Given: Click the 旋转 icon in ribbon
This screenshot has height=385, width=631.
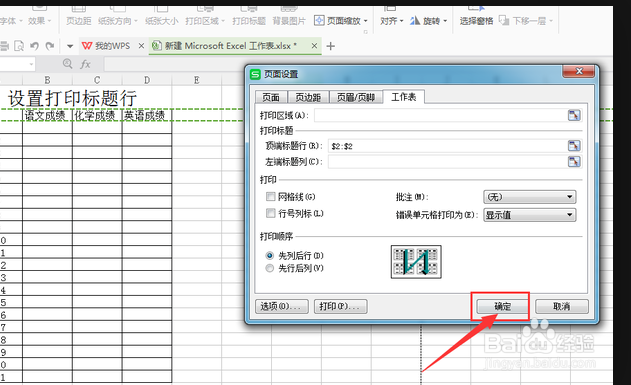Looking at the screenshot, I should point(415,20).
